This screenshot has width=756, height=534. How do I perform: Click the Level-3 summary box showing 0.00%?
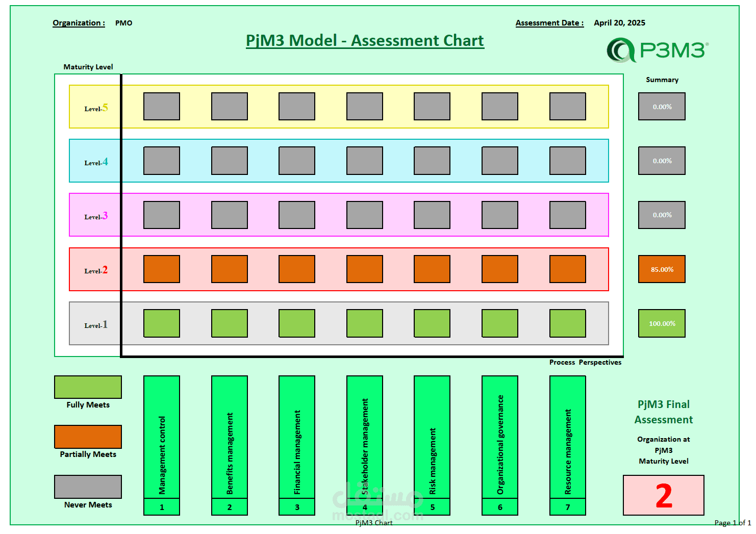point(662,215)
